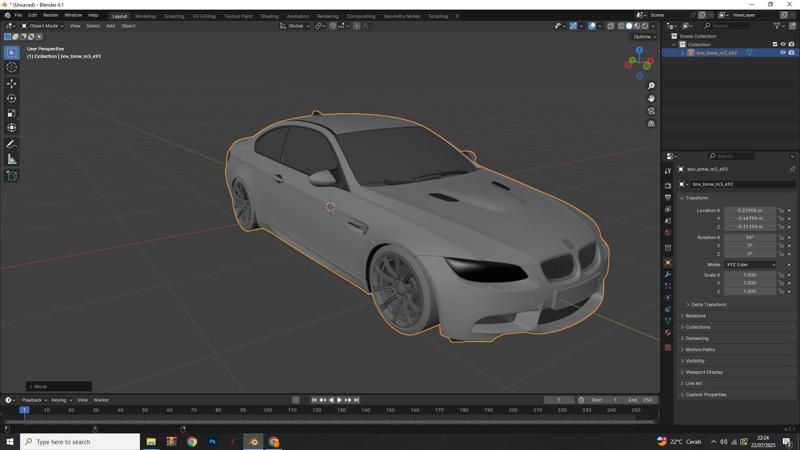
Task: Switch to Wireframe shading mode
Action: tap(621, 26)
